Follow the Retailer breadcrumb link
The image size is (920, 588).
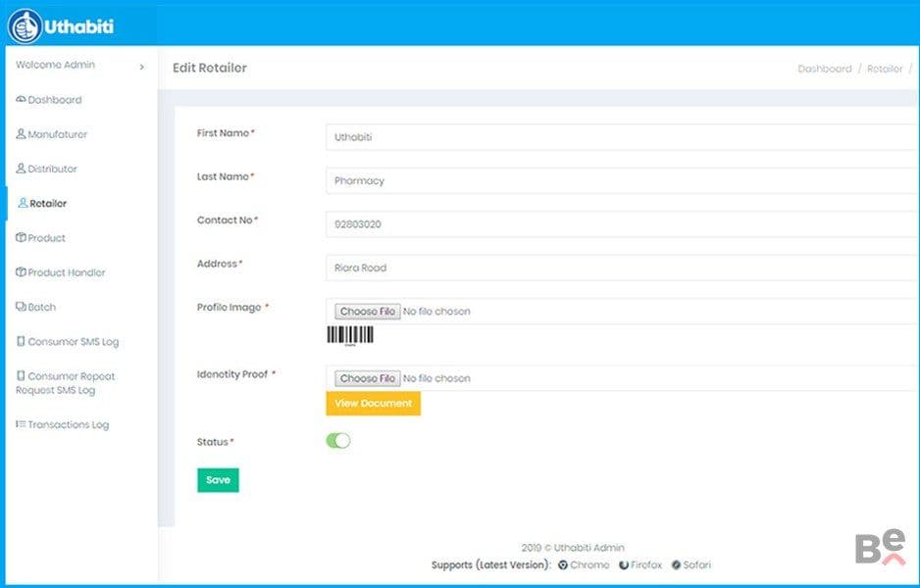click(x=885, y=69)
